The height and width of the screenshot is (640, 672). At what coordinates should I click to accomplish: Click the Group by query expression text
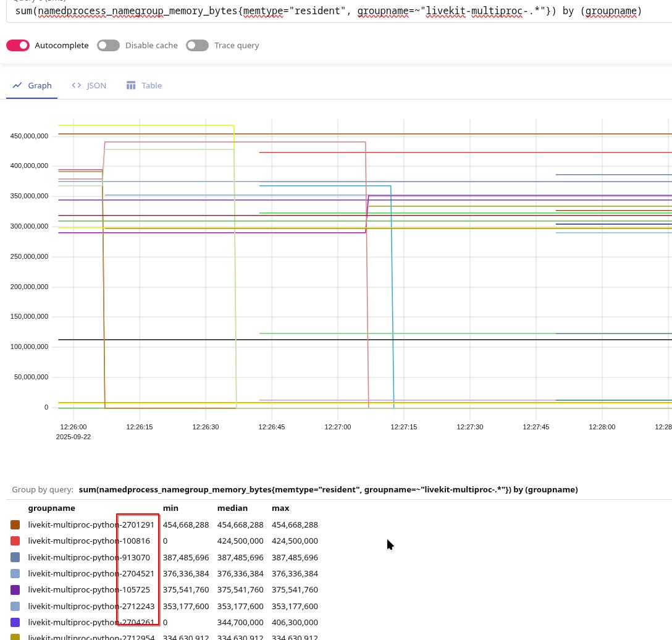click(329, 489)
